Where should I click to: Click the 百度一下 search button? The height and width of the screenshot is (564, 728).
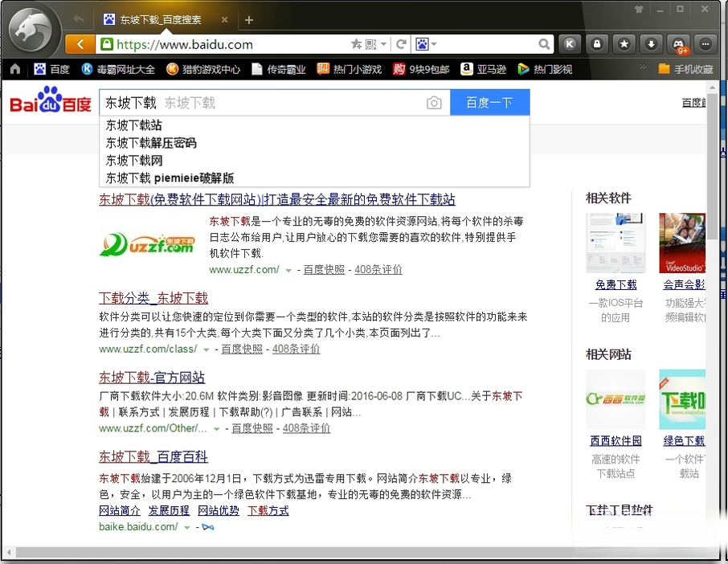(x=490, y=103)
